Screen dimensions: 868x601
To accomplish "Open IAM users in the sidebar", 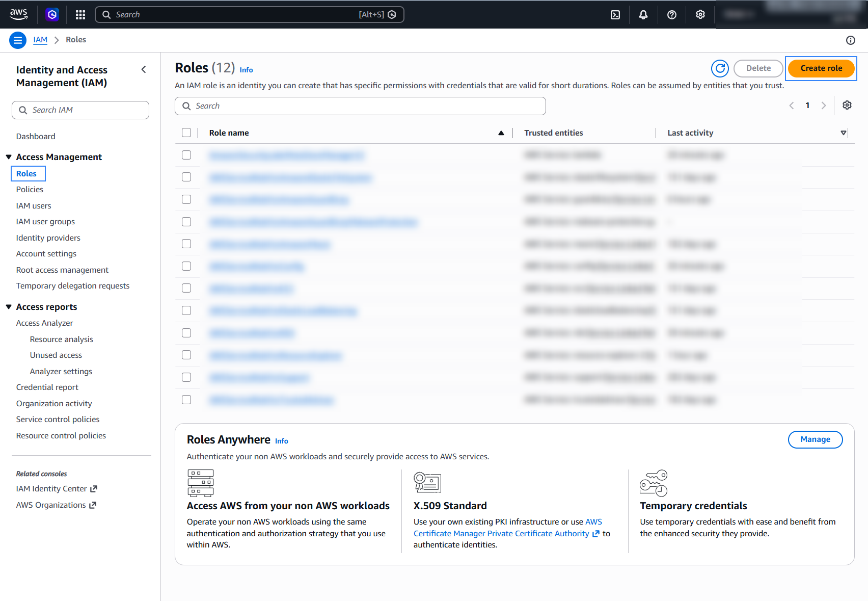I will coord(34,206).
